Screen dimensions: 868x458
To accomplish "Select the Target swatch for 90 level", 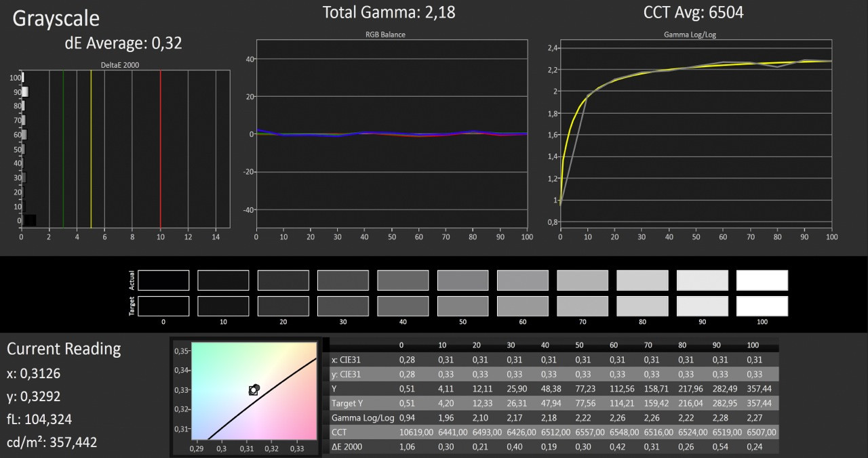I will pyautogui.click(x=702, y=306).
